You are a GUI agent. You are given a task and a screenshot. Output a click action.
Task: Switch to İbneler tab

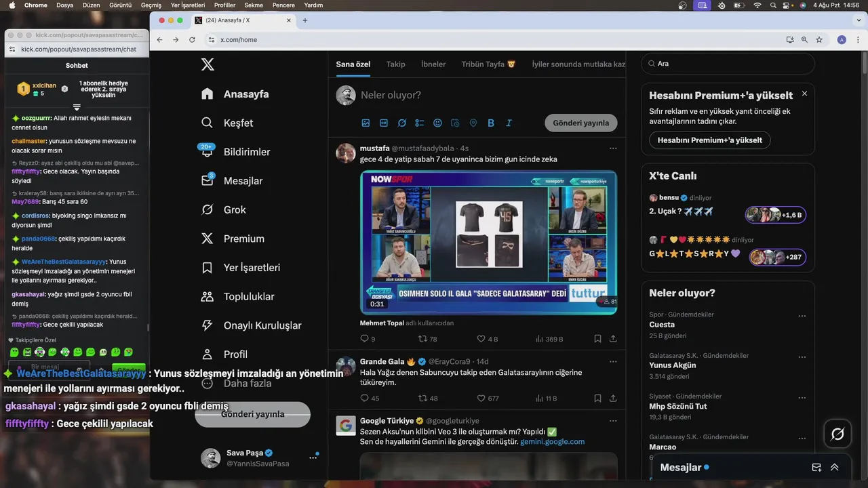(x=433, y=64)
